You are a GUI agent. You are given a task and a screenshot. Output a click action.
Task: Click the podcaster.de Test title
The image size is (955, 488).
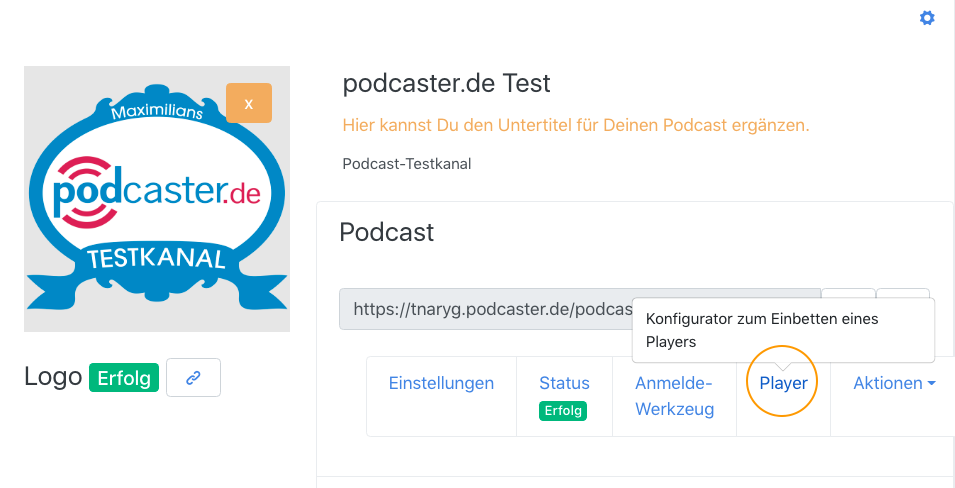coord(446,83)
